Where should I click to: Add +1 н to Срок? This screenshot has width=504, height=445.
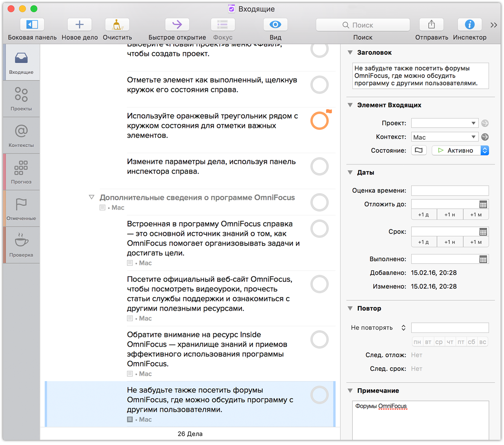[x=450, y=242]
